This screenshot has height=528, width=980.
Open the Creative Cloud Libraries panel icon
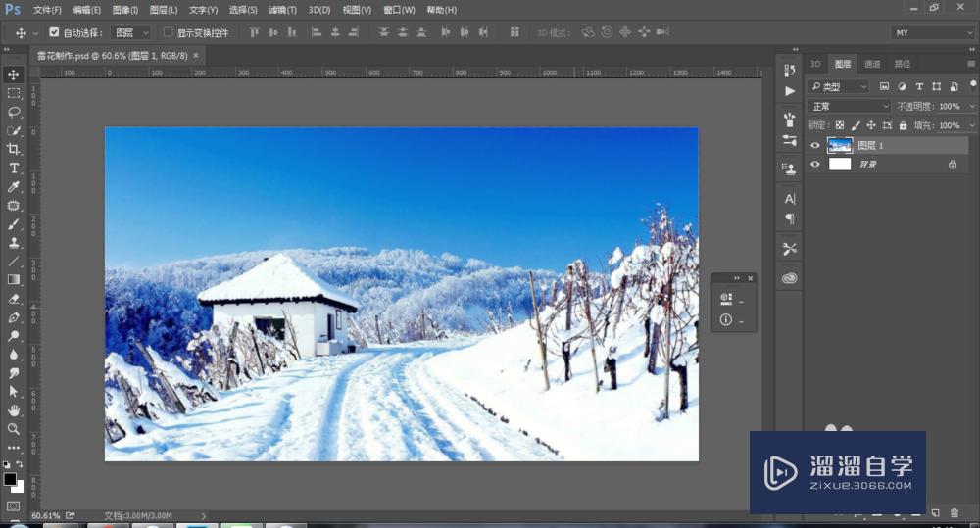pyautogui.click(x=789, y=278)
